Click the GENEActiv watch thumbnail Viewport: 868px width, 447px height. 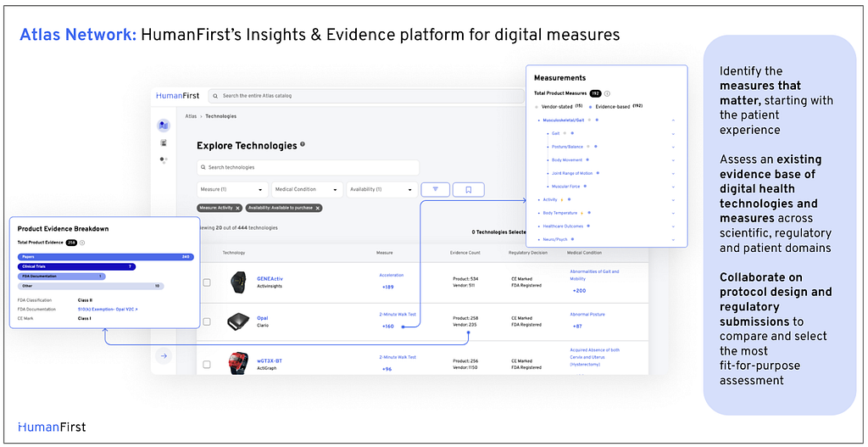[x=237, y=282]
